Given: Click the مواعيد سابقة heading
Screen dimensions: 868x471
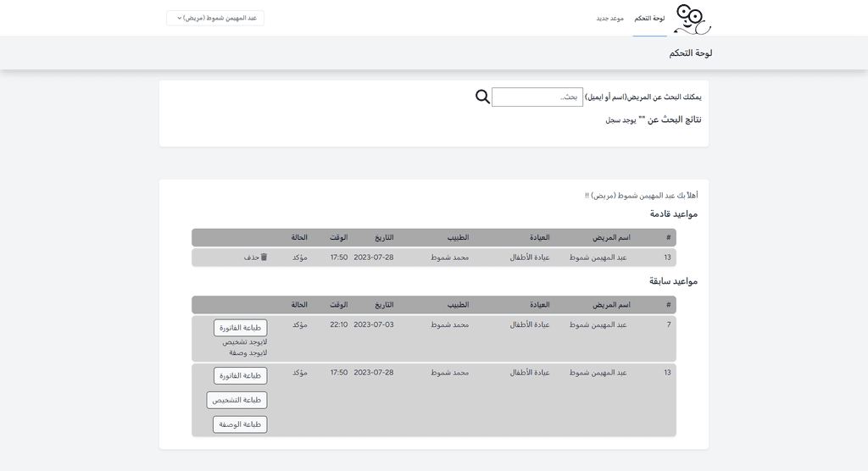Looking at the screenshot, I should click(673, 281).
